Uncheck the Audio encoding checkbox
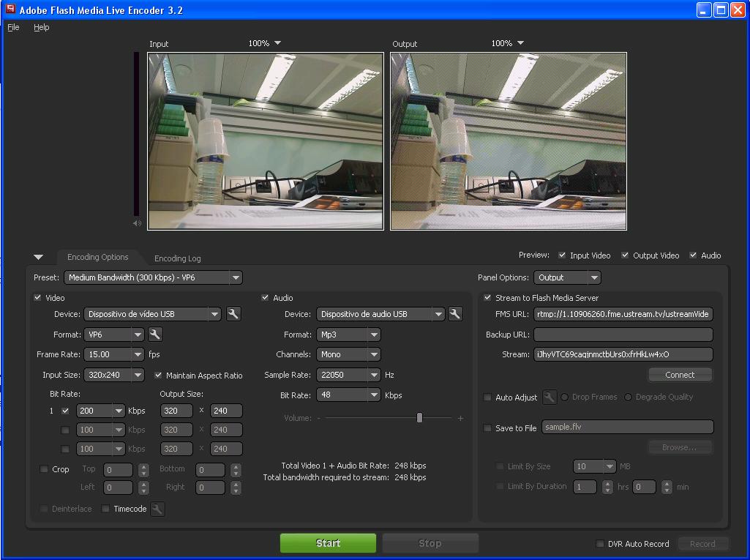This screenshot has height=560, width=750. (265, 297)
